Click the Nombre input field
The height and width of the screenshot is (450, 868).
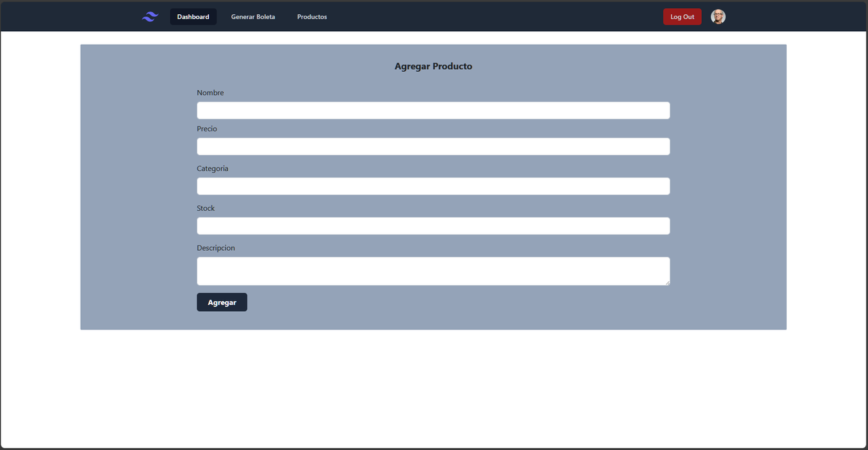click(433, 110)
